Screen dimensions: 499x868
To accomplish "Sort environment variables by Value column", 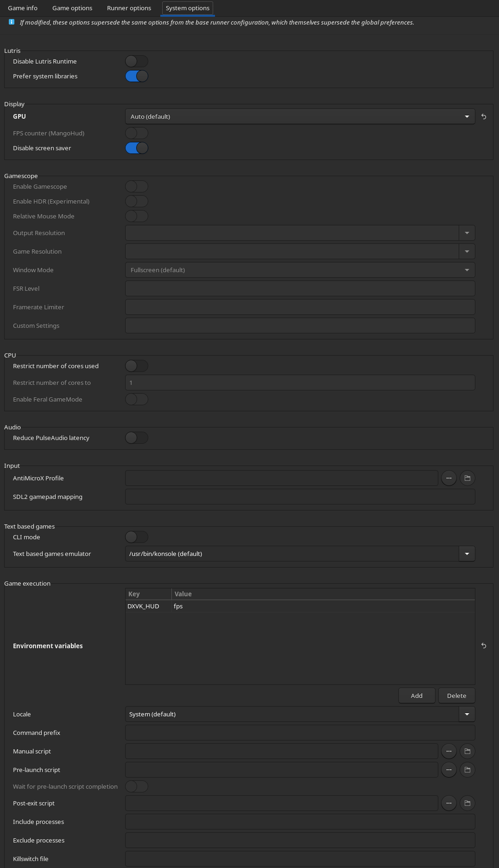I will [323, 594].
